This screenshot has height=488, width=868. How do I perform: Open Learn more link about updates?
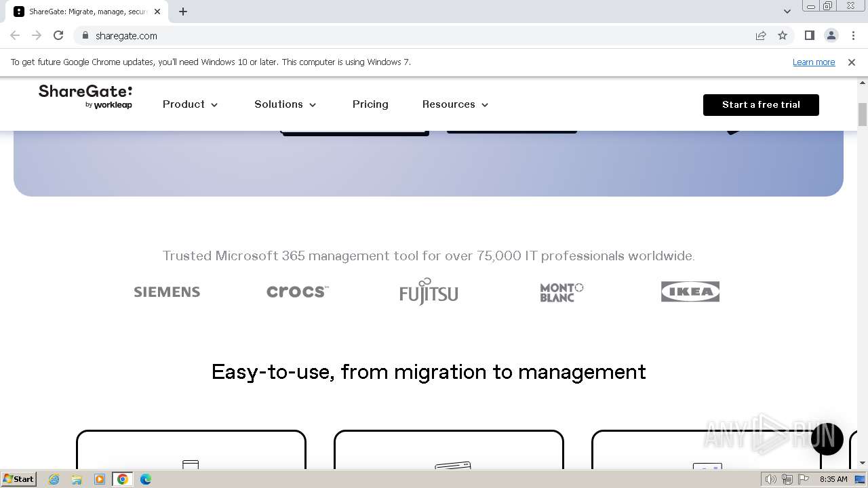(x=814, y=62)
